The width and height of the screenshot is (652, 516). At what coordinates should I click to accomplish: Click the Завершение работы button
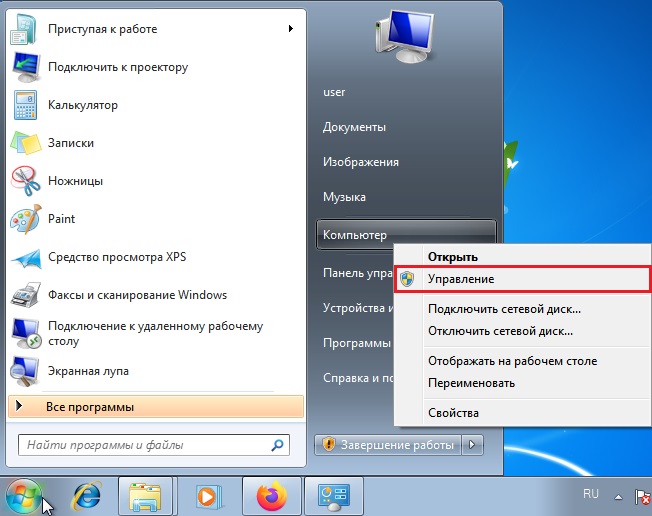click(388, 445)
